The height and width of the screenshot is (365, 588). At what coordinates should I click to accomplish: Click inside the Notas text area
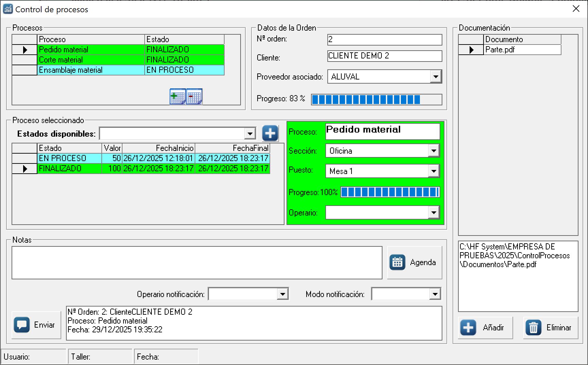click(197, 262)
